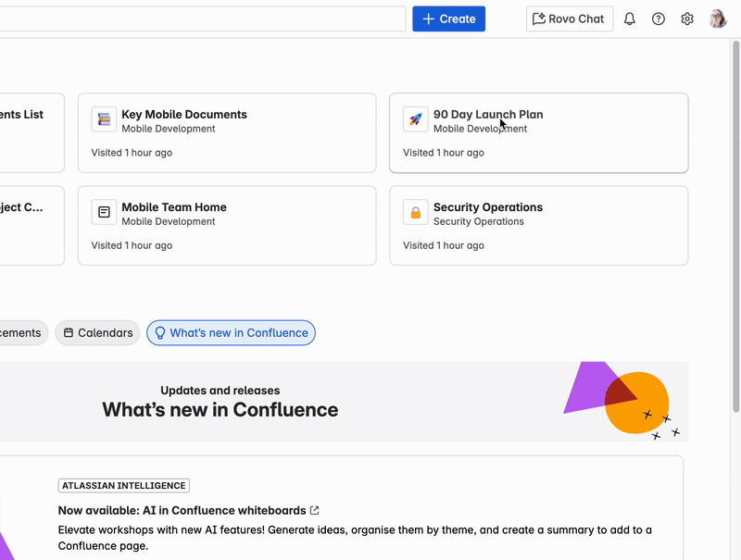This screenshot has width=741, height=560.
Task: Open Now available: AI in Confluence whiteboards link
Action: [182, 510]
